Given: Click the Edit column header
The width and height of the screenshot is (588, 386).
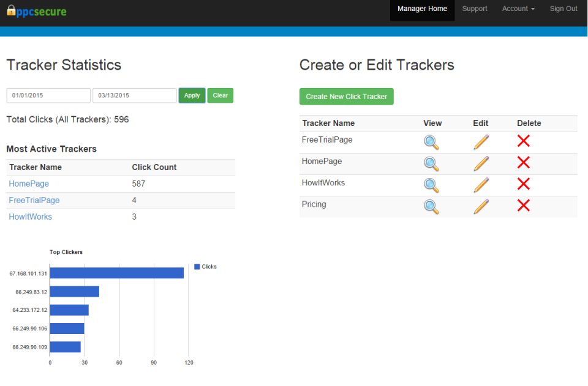Looking at the screenshot, I should (480, 123).
